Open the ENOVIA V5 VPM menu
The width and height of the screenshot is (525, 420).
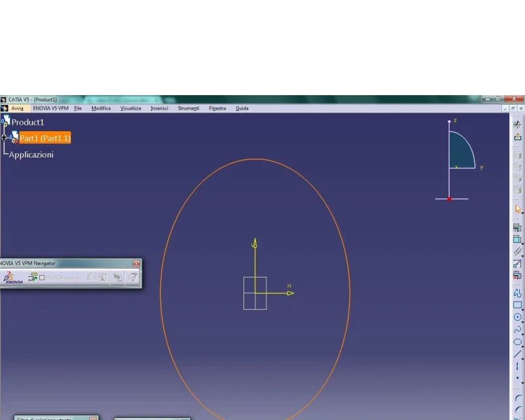point(51,108)
